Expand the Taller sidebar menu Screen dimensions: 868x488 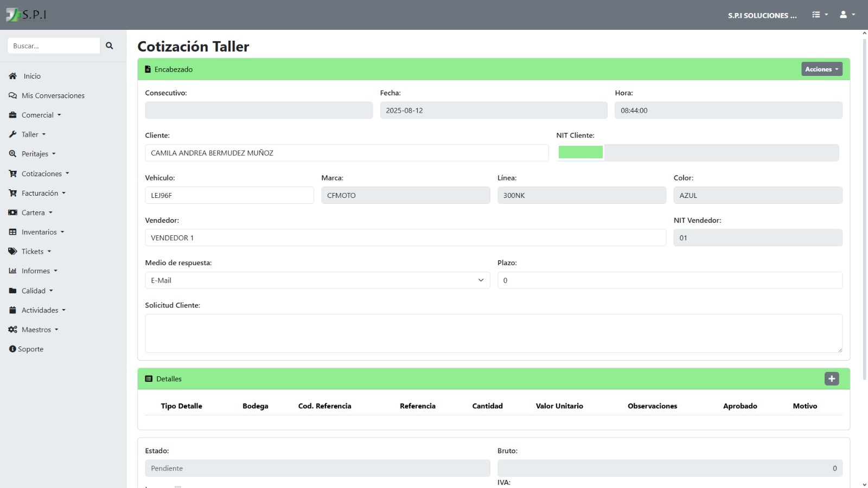click(x=34, y=134)
